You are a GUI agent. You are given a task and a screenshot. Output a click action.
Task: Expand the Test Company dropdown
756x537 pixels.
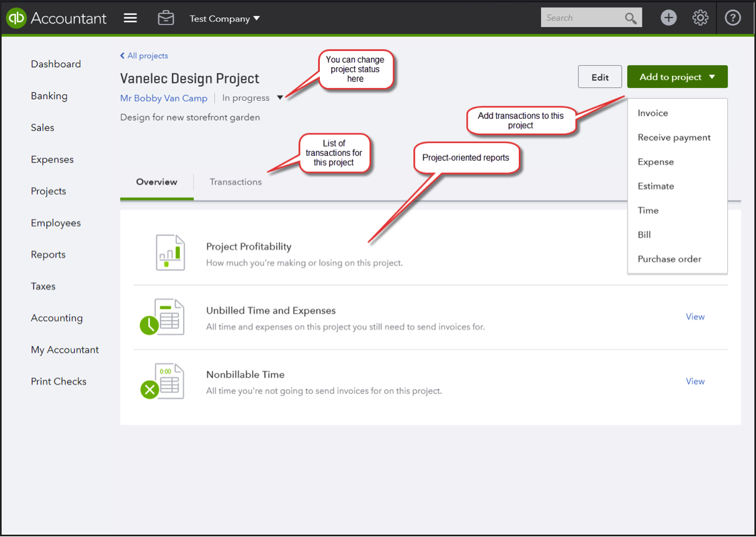(224, 18)
